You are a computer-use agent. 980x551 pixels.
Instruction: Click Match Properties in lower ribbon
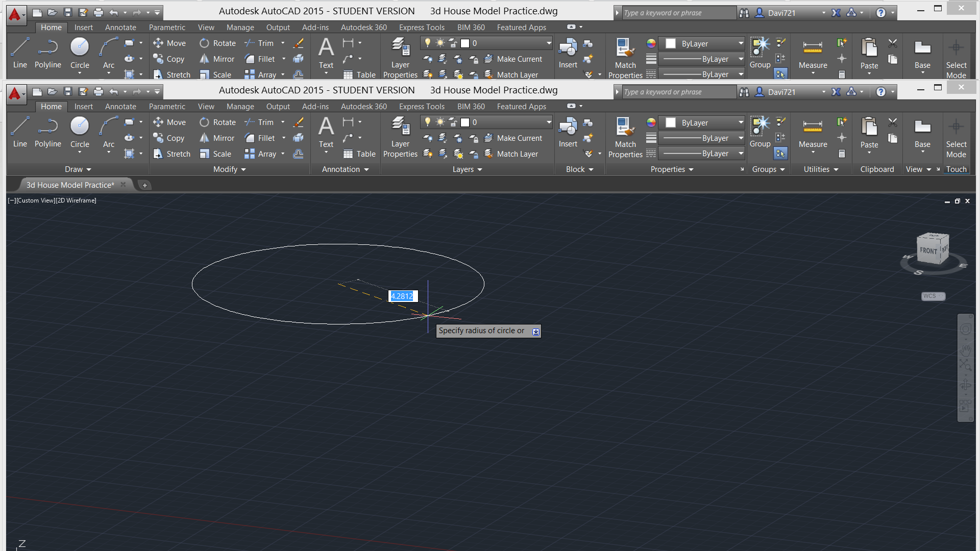point(625,137)
